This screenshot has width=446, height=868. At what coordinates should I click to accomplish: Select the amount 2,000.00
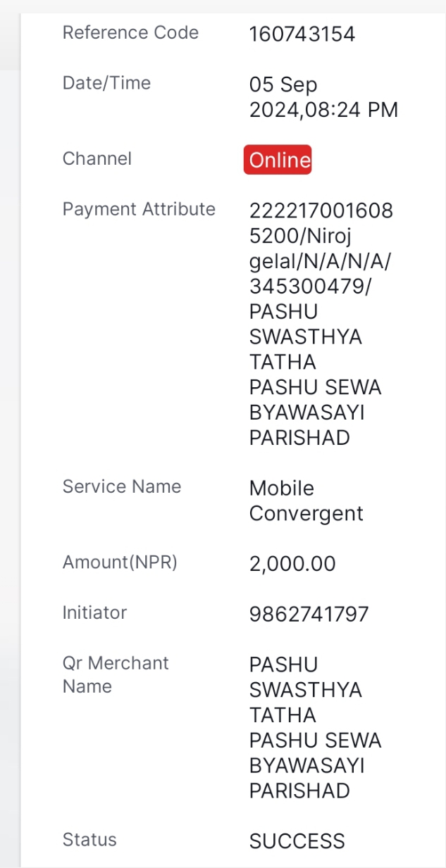292,564
